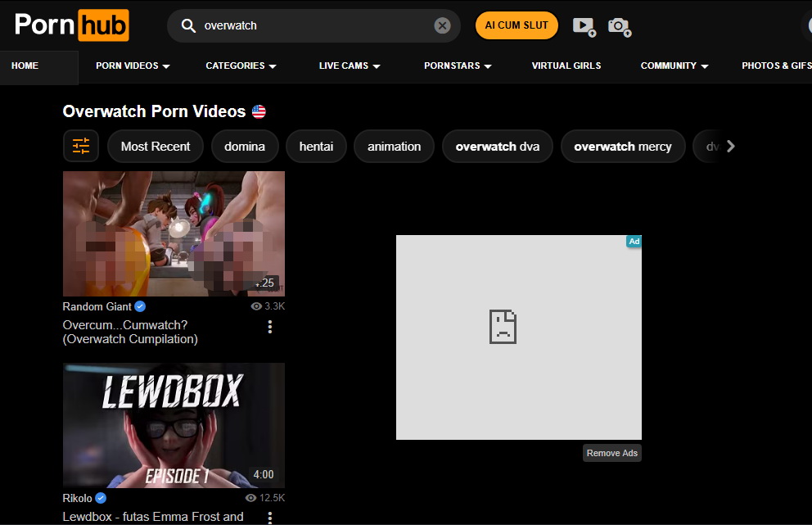The image size is (812, 525).
Task: Open the three-dot menu for Random Giant's video
Action: 270,327
